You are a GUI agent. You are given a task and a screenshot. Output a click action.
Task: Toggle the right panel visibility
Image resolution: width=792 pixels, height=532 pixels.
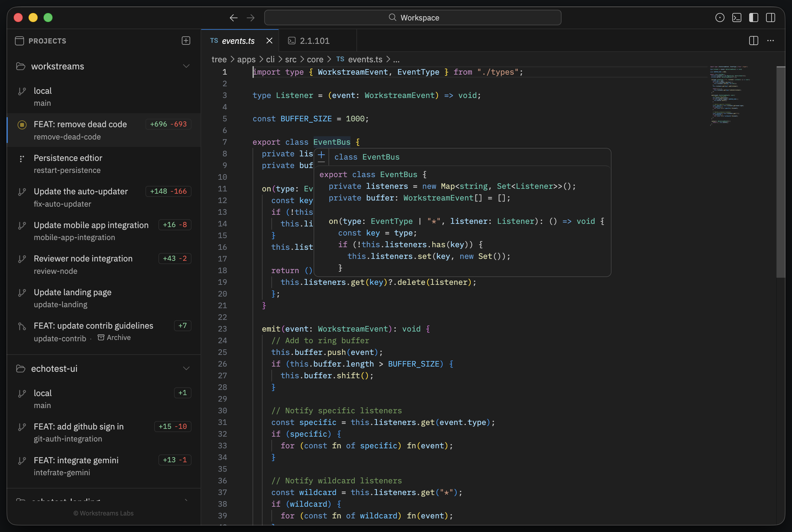click(x=771, y=18)
